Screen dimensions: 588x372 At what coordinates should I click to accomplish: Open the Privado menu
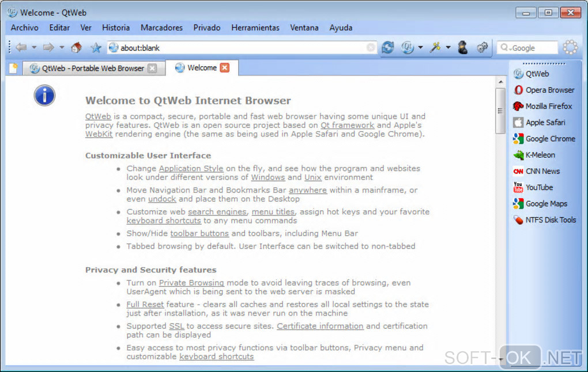tap(206, 28)
